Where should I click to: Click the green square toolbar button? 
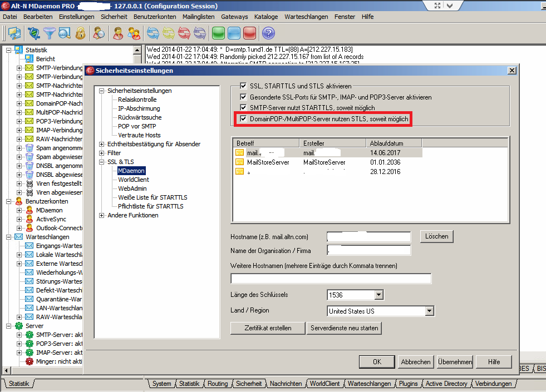pyautogui.click(x=218, y=33)
